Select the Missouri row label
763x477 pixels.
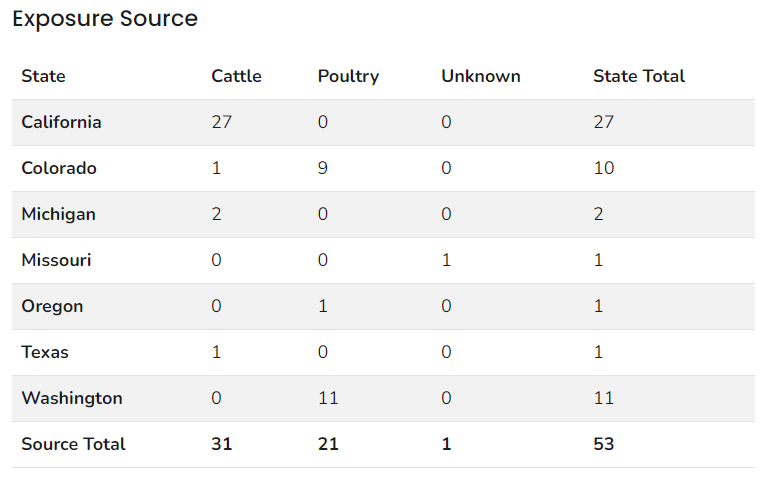pyautogui.click(x=56, y=260)
